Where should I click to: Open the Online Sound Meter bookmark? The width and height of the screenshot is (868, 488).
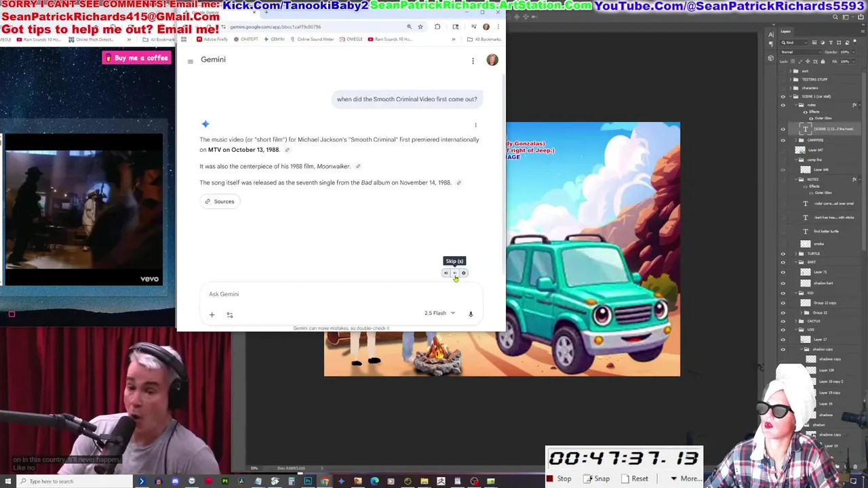(x=311, y=39)
